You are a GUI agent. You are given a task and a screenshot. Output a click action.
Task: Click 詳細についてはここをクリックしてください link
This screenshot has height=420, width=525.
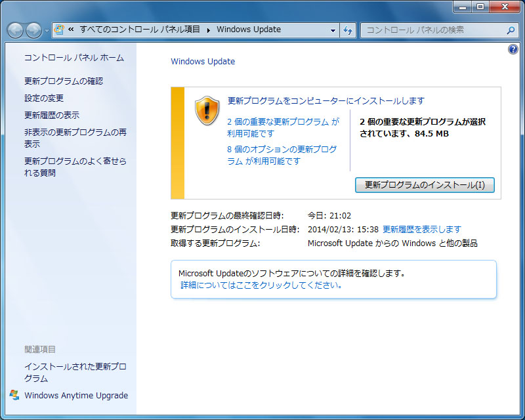pyautogui.click(x=261, y=285)
